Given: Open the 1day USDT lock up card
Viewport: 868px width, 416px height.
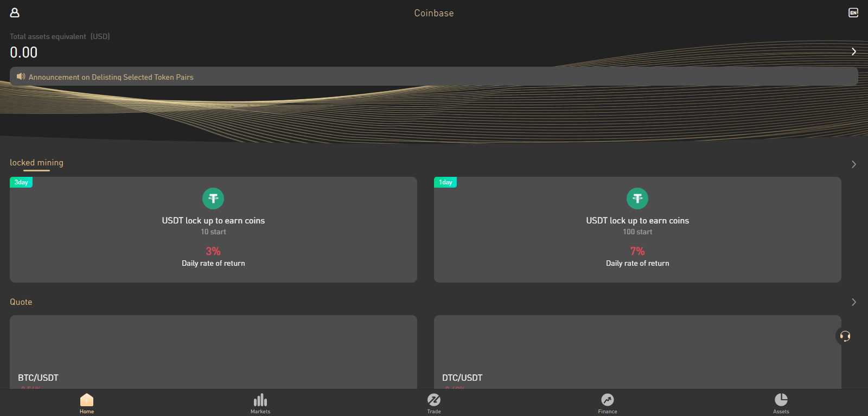Looking at the screenshot, I should click(x=637, y=229).
